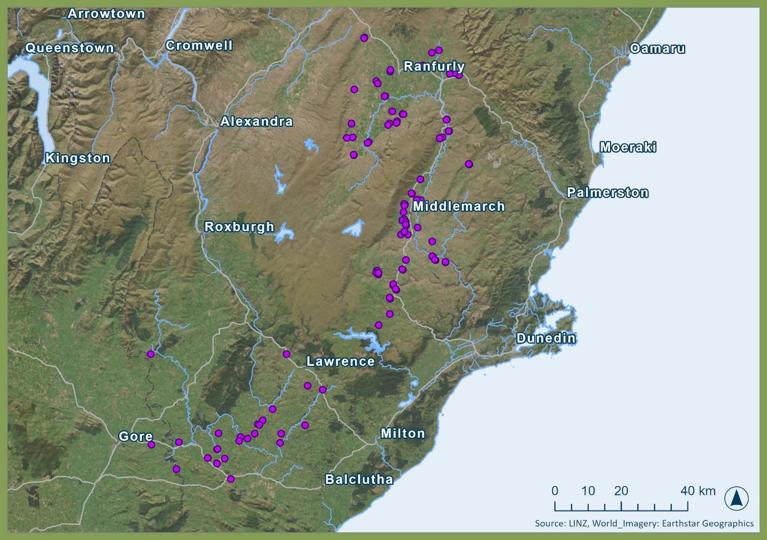Click the Cromwell town label
767x540 pixels.
coord(199,46)
